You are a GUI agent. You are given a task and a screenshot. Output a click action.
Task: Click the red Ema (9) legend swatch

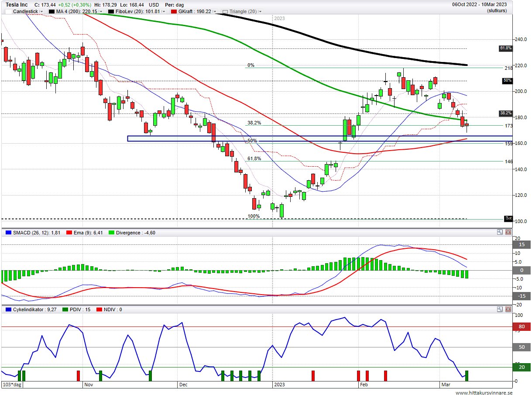(x=69, y=233)
